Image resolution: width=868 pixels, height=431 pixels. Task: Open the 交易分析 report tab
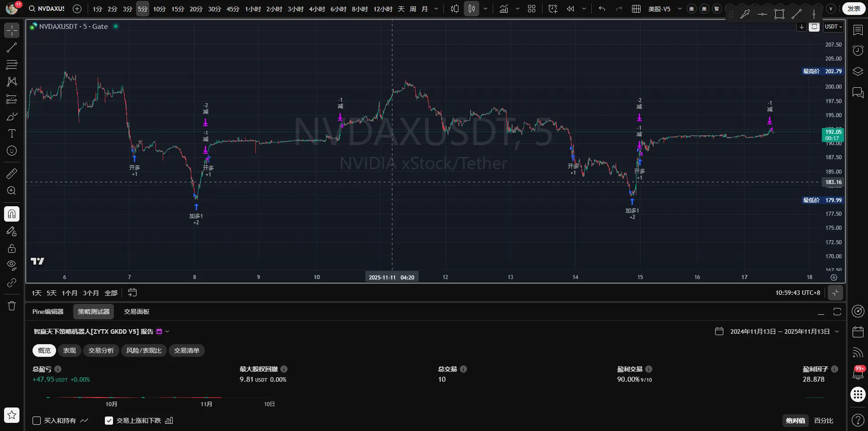101,350
